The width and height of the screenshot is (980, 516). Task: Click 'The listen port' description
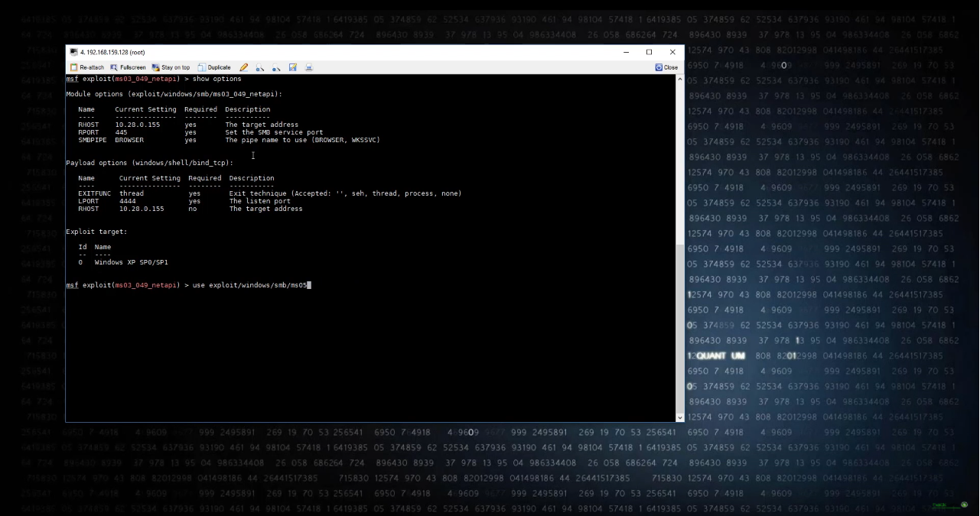pyautogui.click(x=260, y=201)
